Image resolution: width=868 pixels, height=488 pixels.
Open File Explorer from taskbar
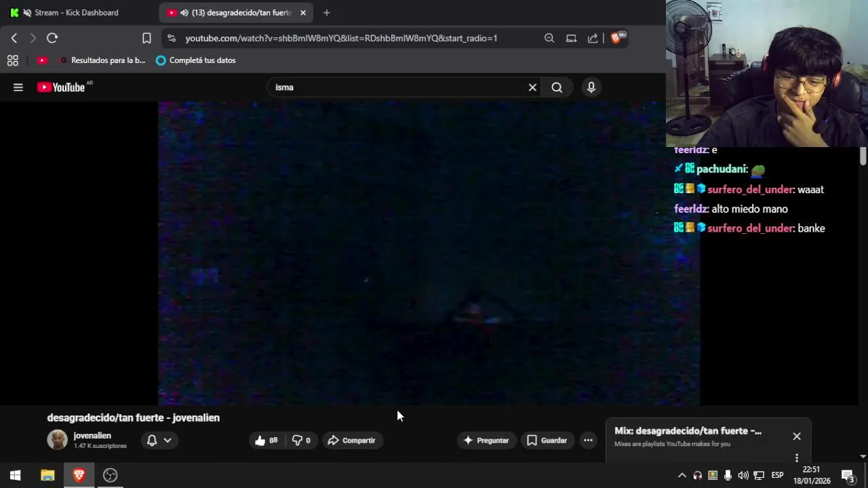click(47, 475)
